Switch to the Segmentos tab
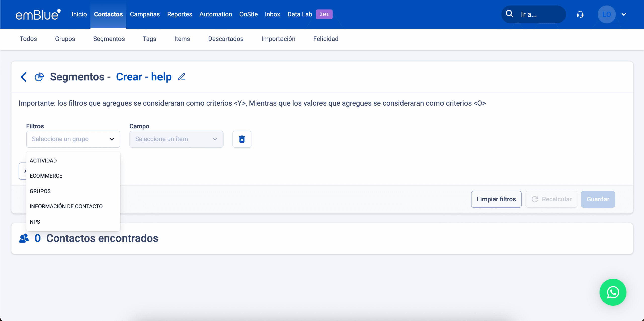Viewport: 644px width, 321px height. point(109,39)
